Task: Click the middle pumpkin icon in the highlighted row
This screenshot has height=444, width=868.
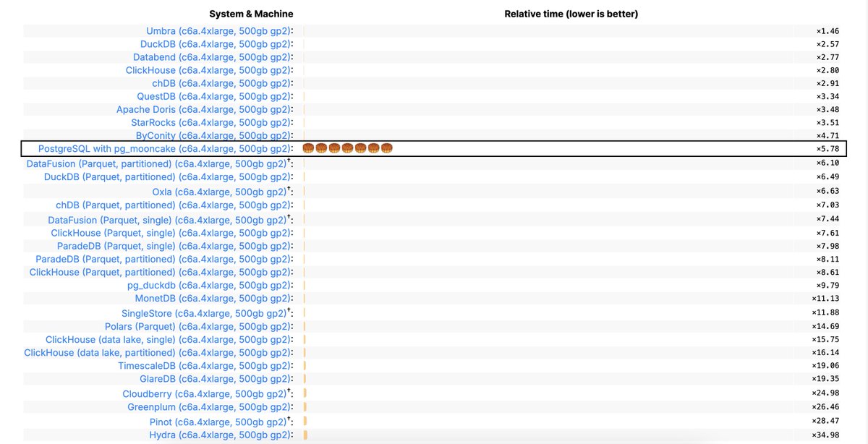Action: tap(347, 148)
